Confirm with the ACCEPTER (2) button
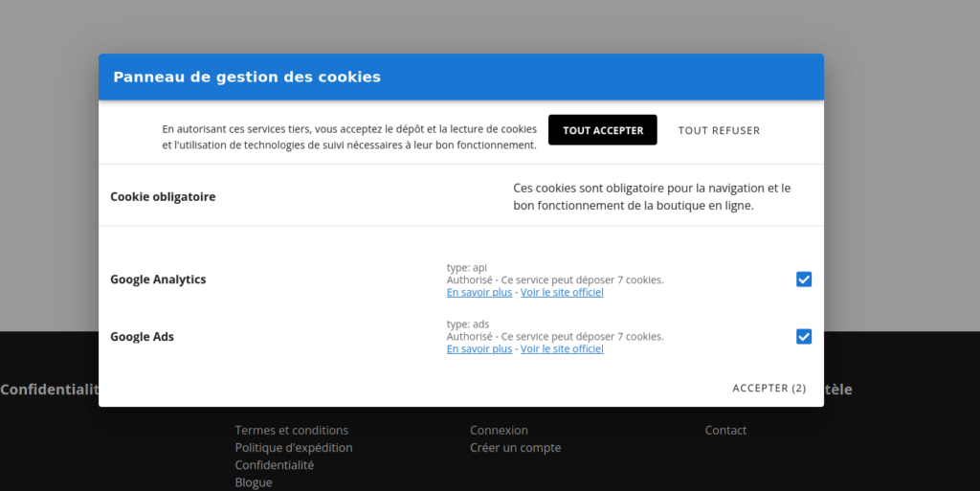980x491 pixels. 768,388
